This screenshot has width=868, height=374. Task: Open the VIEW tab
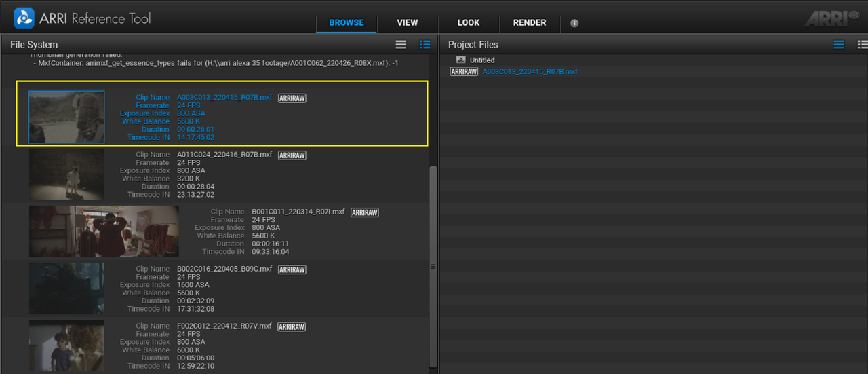click(408, 22)
